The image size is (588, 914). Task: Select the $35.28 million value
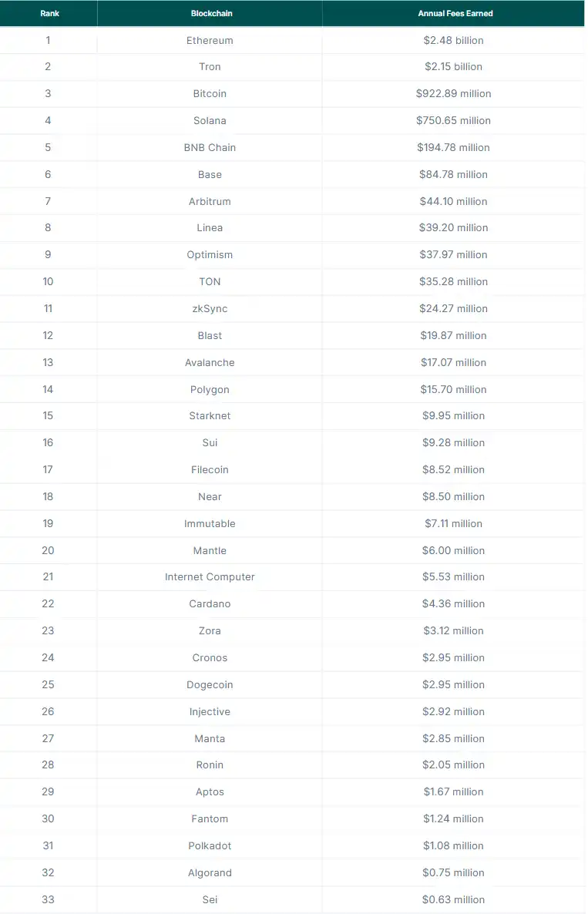tap(453, 282)
